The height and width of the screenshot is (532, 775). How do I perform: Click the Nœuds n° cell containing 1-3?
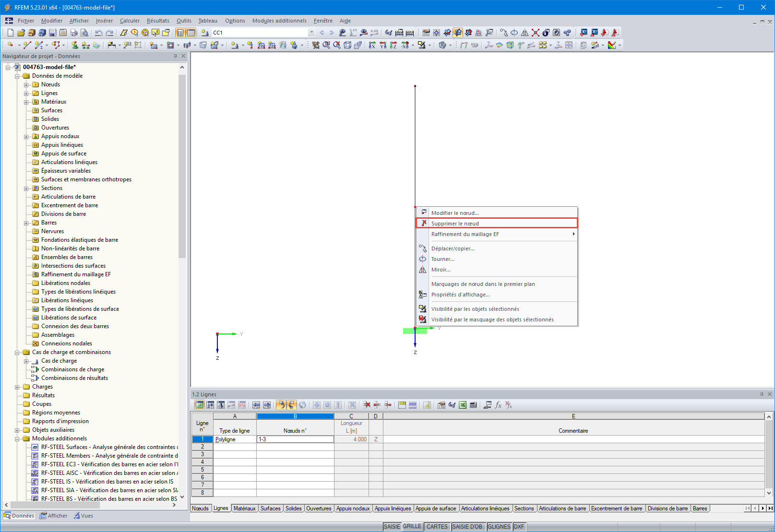click(295, 439)
